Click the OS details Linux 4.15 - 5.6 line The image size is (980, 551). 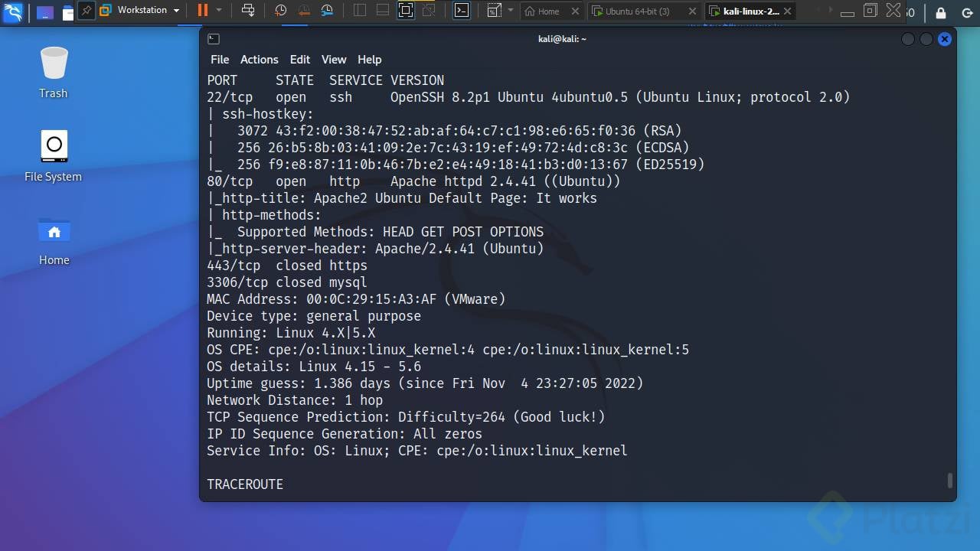314,367
